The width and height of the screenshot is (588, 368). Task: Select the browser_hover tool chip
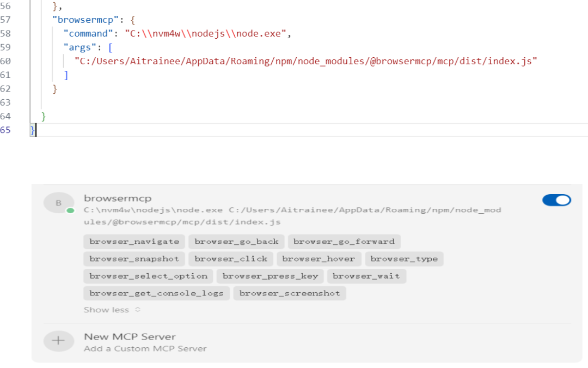(318, 259)
